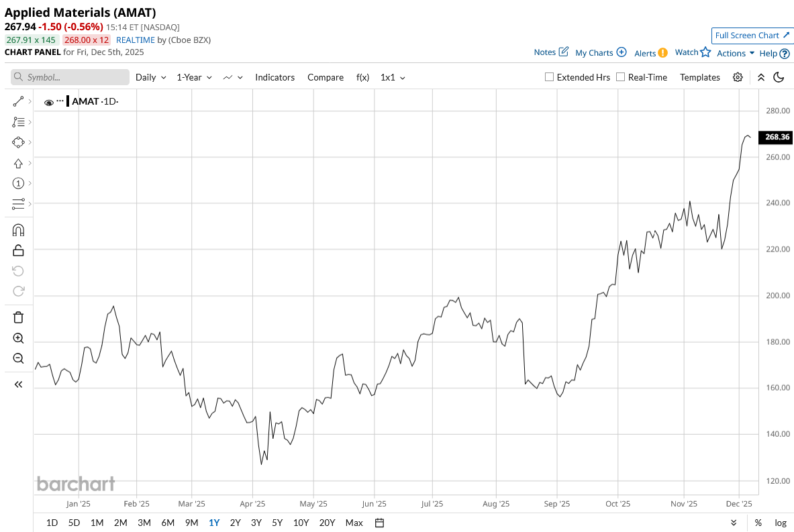Expand the bottom panel double chevron
794x532 pixels.
[x=734, y=523]
